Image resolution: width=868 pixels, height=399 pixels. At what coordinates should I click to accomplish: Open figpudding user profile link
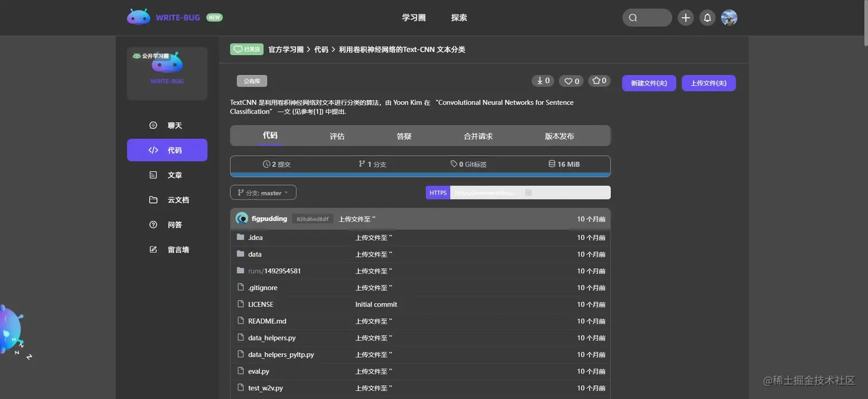tap(269, 219)
